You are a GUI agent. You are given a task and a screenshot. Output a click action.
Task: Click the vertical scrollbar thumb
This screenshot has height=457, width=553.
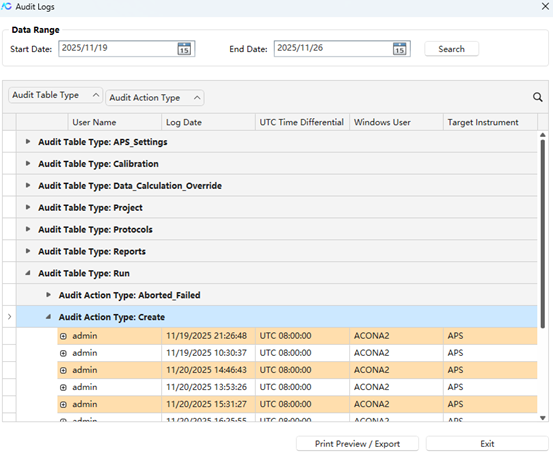click(543, 234)
